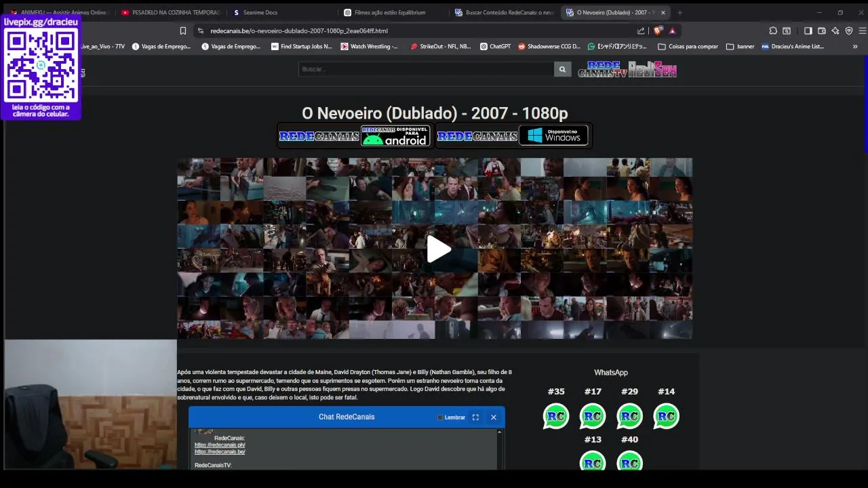Open the extensions puzzle icon
This screenshot has width=868, height=488.
773,30
